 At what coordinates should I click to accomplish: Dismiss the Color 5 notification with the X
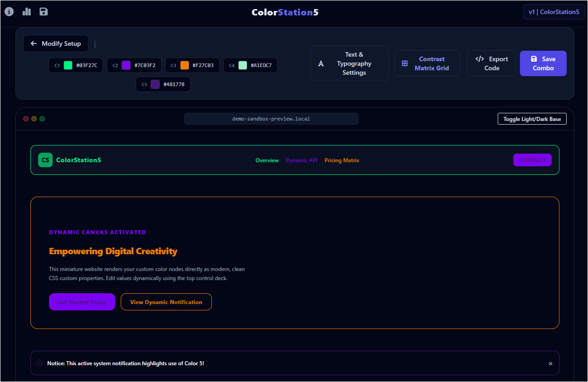(550, 363)
